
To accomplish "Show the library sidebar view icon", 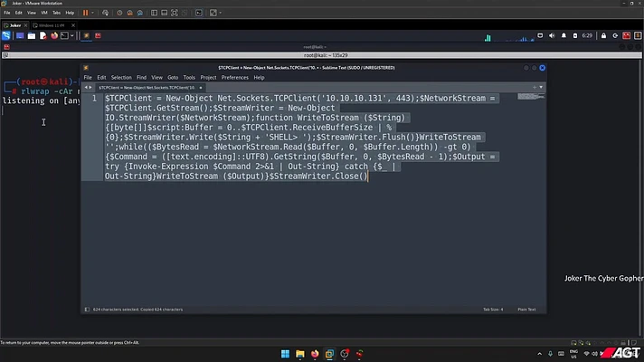I will click(x=154, y=13).
